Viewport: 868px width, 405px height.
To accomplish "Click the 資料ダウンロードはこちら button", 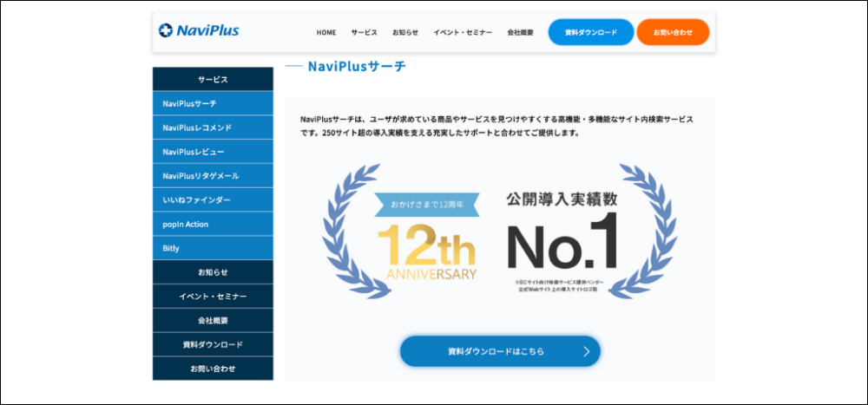I will (x=500, y=351).
